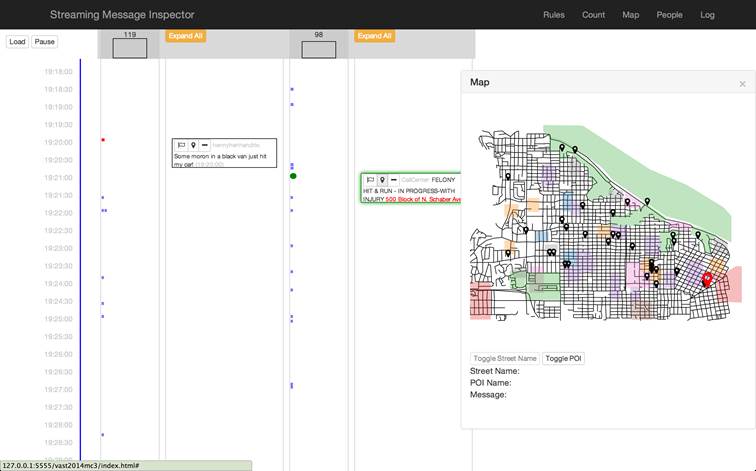This screenshot has width=756, height=471.
Task: Click the easternmost black pin beside the green riverbank
Action: (x=698, y=235)
